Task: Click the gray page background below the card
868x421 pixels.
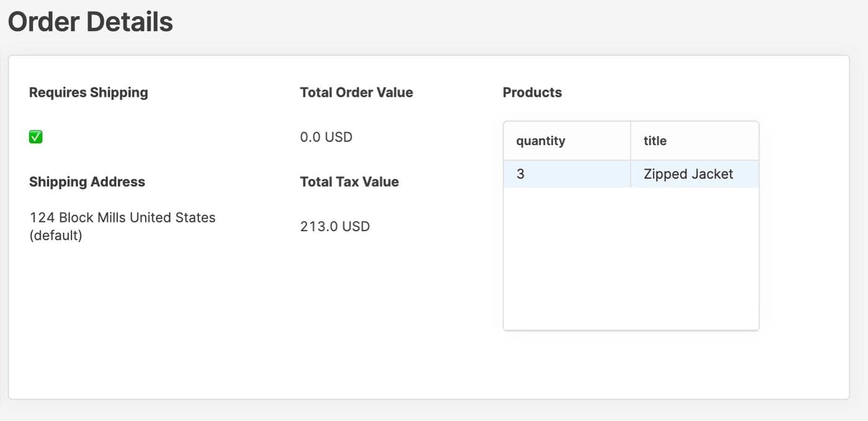Action: click(x=434, y=410)
